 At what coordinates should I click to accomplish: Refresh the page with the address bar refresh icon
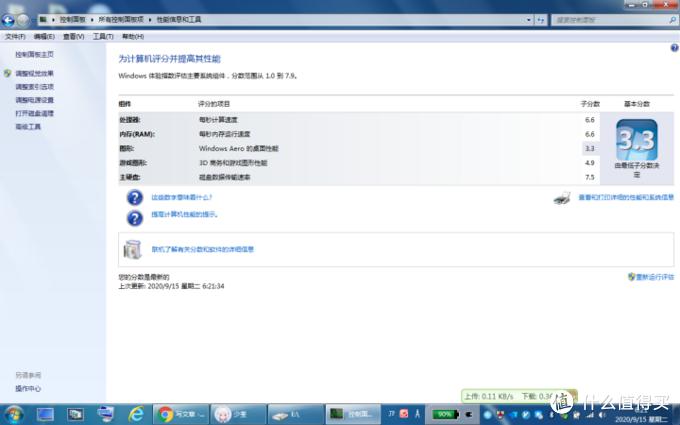point(540,20)
